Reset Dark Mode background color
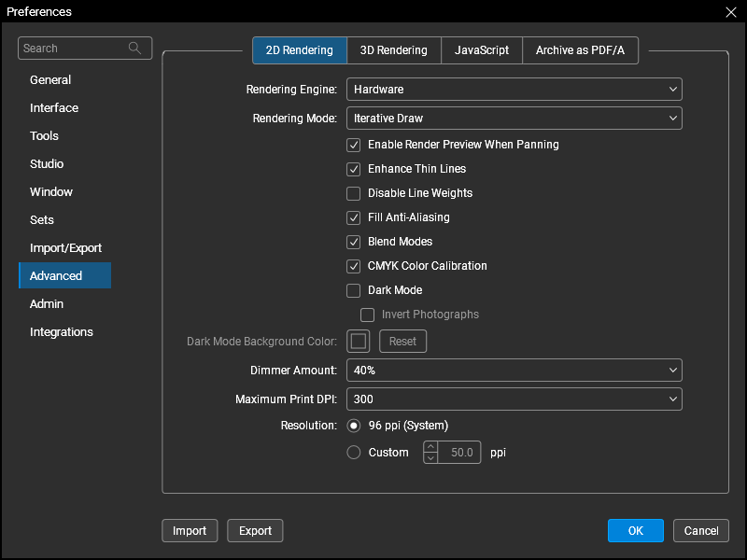Screen dimensions: 747x560 click(402, 342)
